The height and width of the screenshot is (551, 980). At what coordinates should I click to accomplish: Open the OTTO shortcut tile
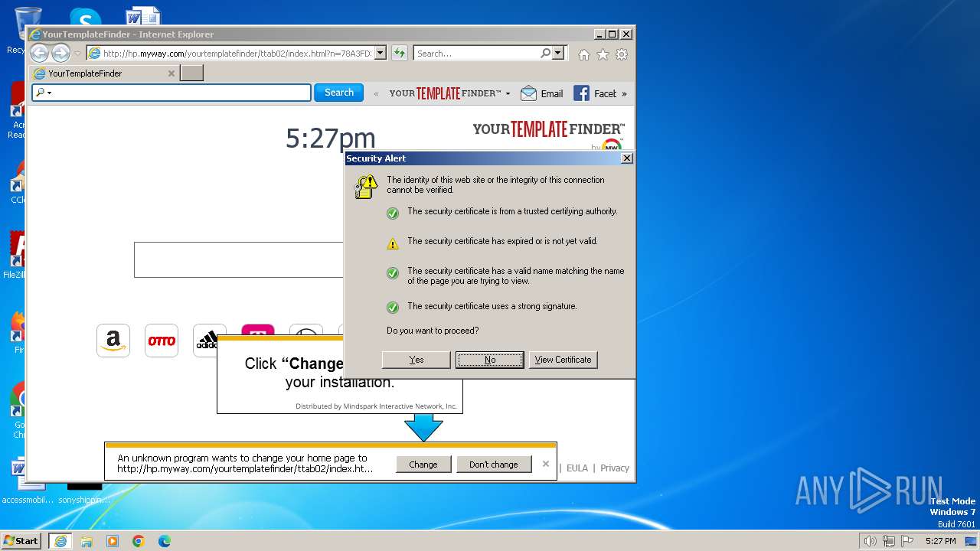point(162,341)
